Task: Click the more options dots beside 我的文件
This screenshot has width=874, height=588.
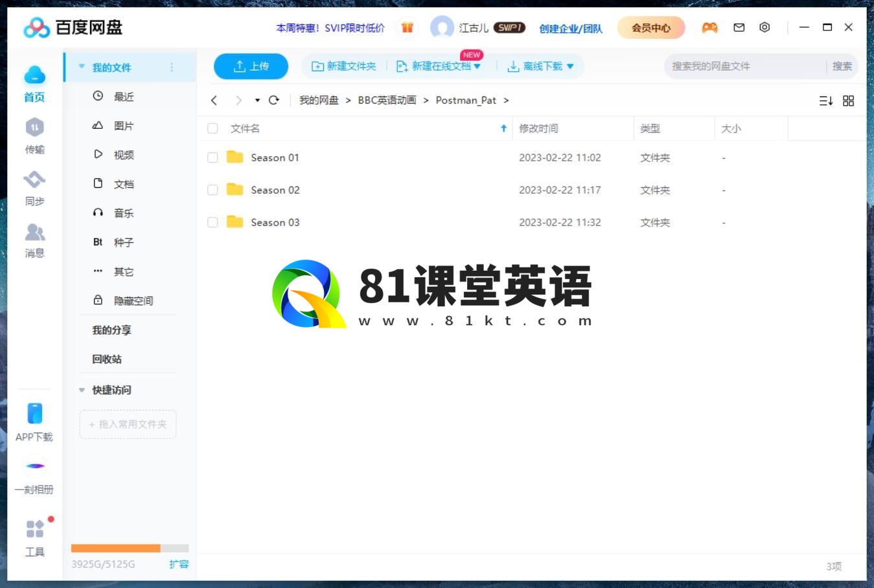Action: [172, 67]
